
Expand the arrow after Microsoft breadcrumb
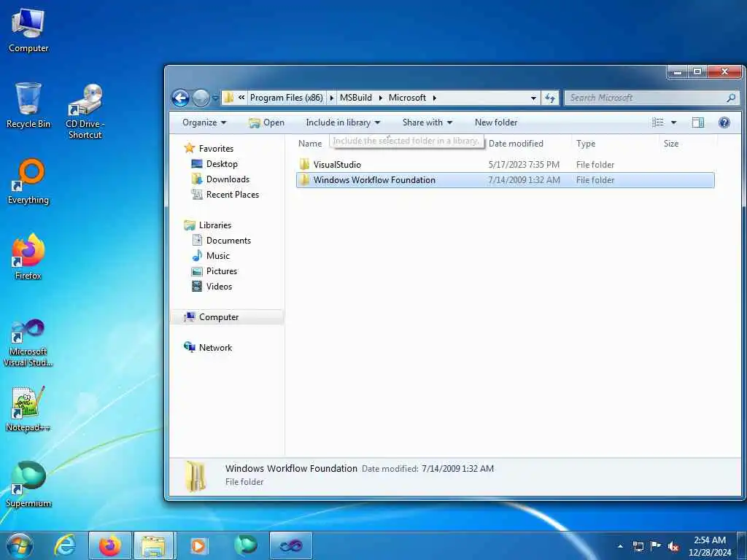pos(435,98)
